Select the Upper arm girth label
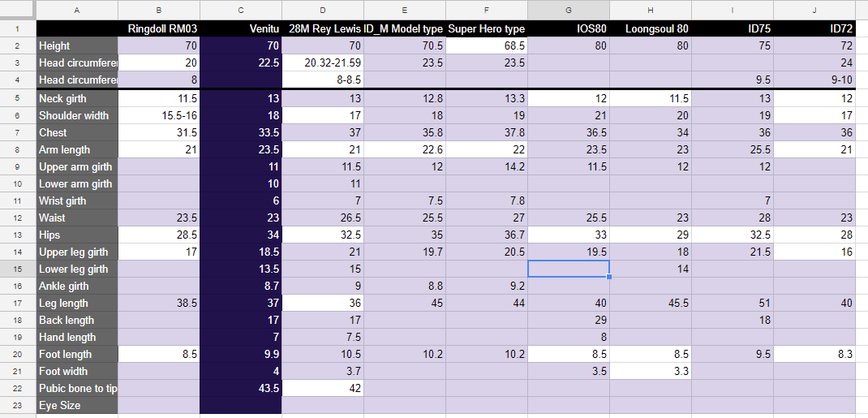 point(77,166)
